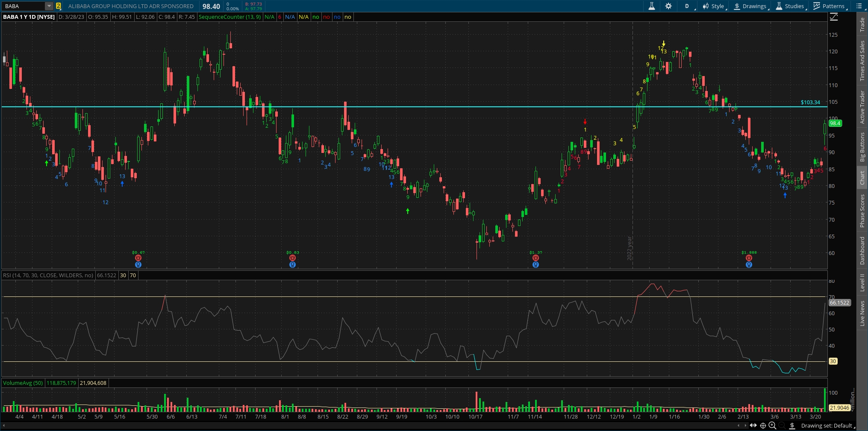The height and width of the screenshot is (431, 868).
Task: Click the zoom out magnifier icon
Action: click(782, 425)
